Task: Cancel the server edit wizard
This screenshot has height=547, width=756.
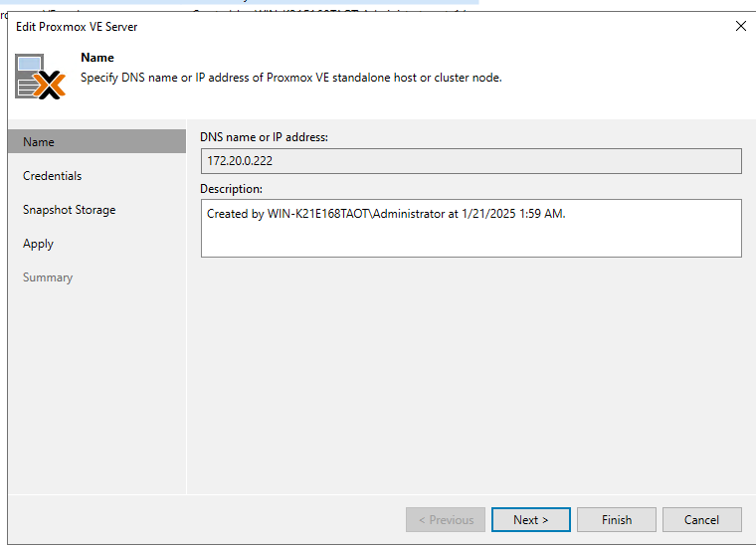Action: 701,519
